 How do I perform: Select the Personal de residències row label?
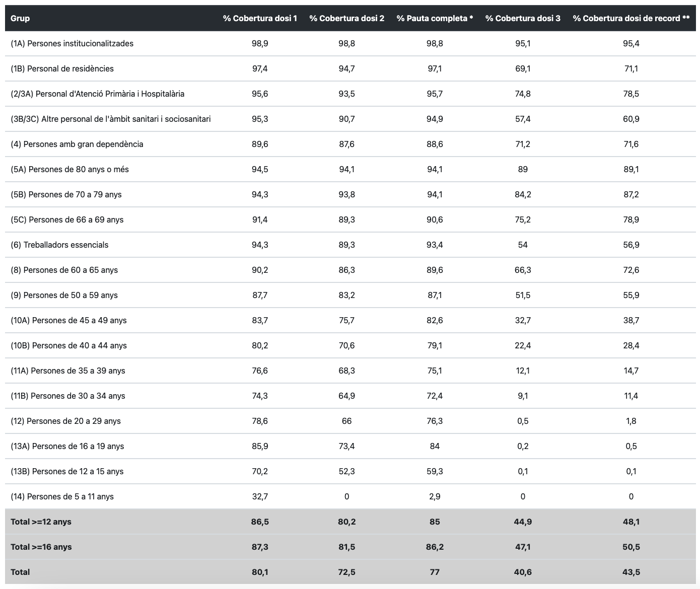(x=62, y=68)
